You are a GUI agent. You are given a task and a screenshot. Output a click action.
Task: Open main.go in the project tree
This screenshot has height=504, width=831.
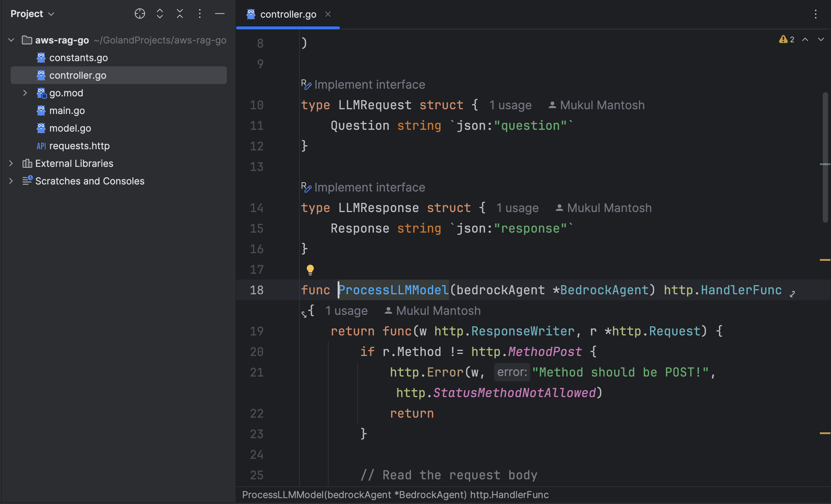(67, 110)
